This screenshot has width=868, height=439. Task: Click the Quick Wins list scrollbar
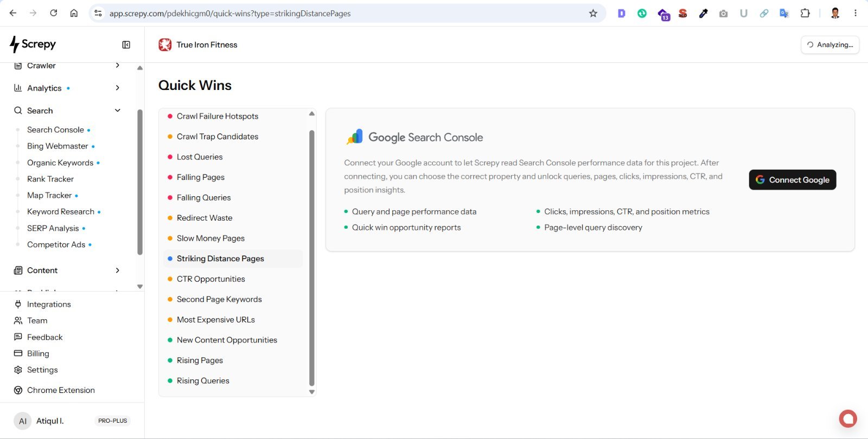pos(312,258)
